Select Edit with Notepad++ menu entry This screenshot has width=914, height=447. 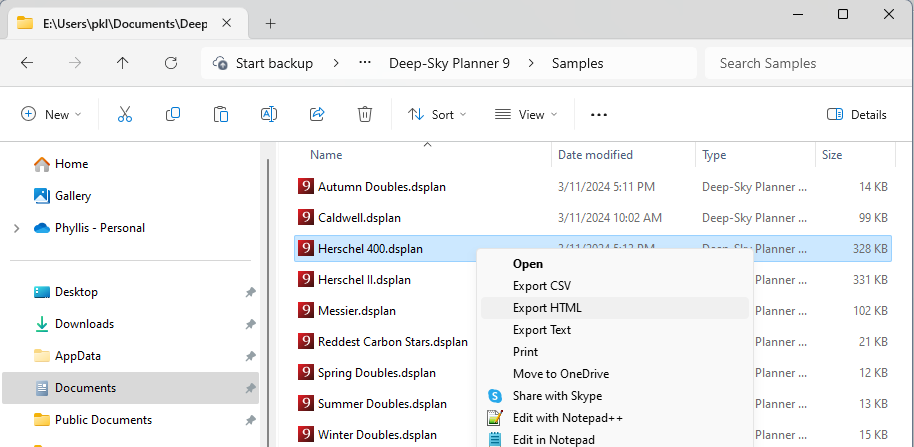tap(567, 418)
